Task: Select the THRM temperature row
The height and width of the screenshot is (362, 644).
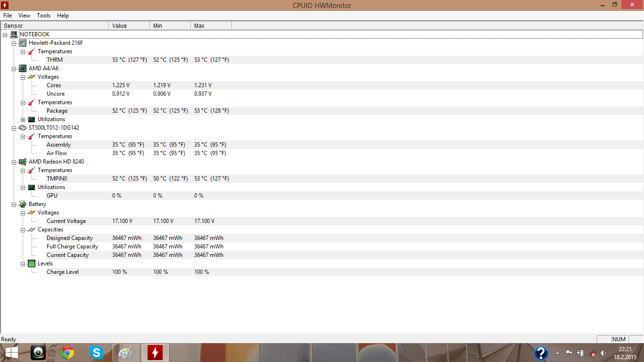Action: tap(55, 60)
